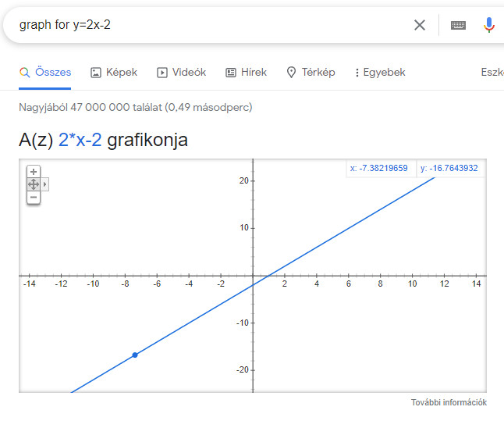
Task: Zoom out of the graph with minus button
Action: pyautogui.click(x=34, y=197)
